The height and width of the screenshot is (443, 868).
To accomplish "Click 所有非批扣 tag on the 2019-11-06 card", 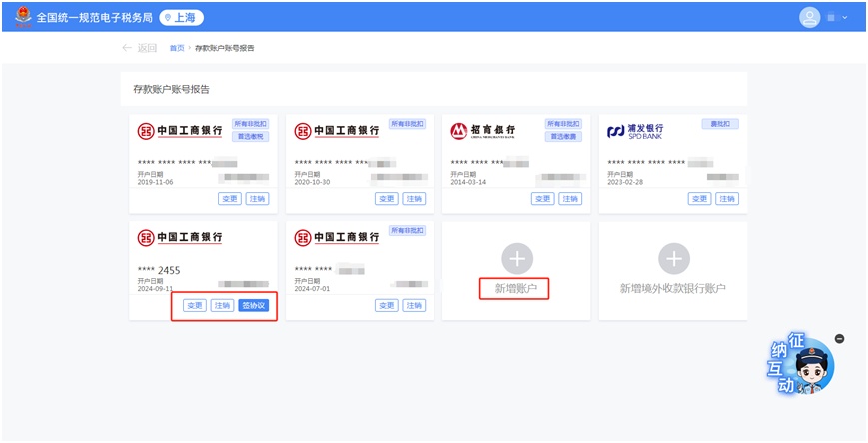I will (250, 124).
